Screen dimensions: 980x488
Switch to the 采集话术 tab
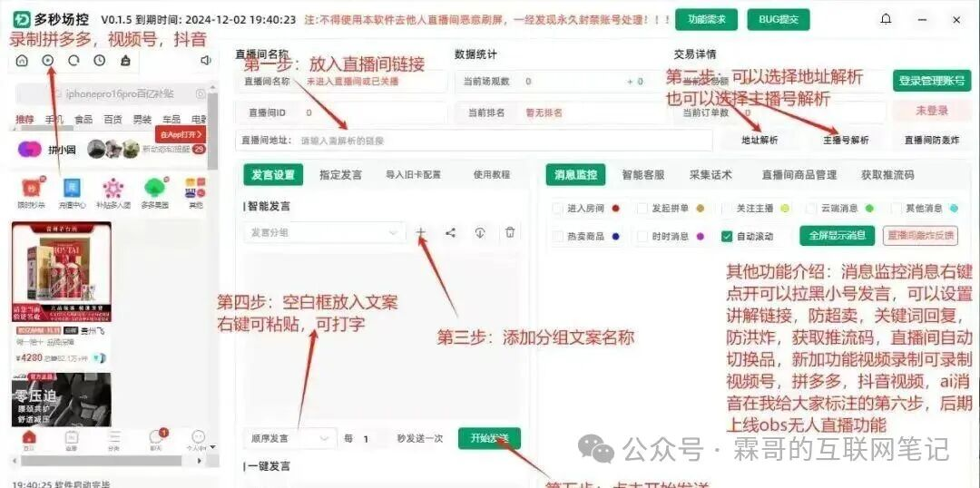click(710, 175)
